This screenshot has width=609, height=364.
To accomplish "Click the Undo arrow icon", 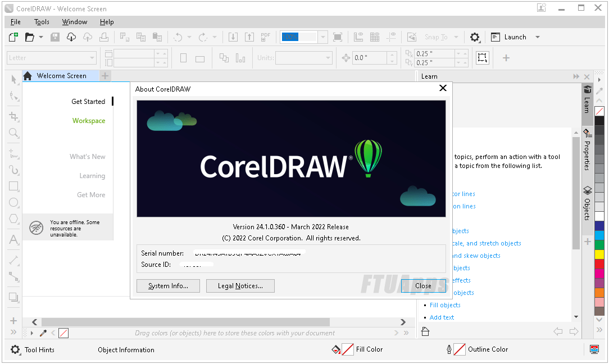I will (x=178, y=37).
